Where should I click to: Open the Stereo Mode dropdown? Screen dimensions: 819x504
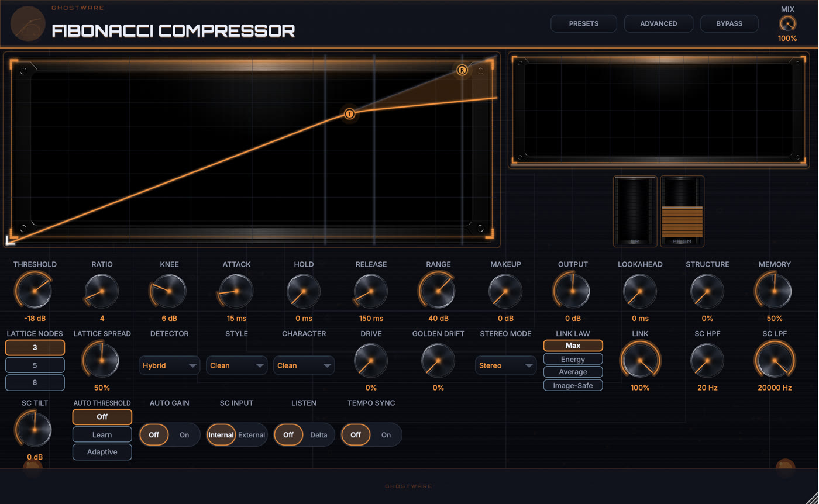pyautogui.click(x=506, y=365)
